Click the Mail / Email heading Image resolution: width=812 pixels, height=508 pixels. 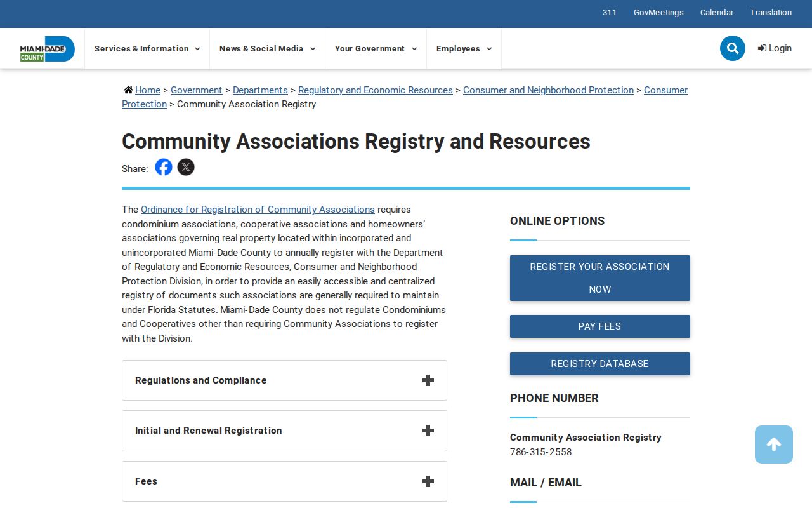pos(546,483)
